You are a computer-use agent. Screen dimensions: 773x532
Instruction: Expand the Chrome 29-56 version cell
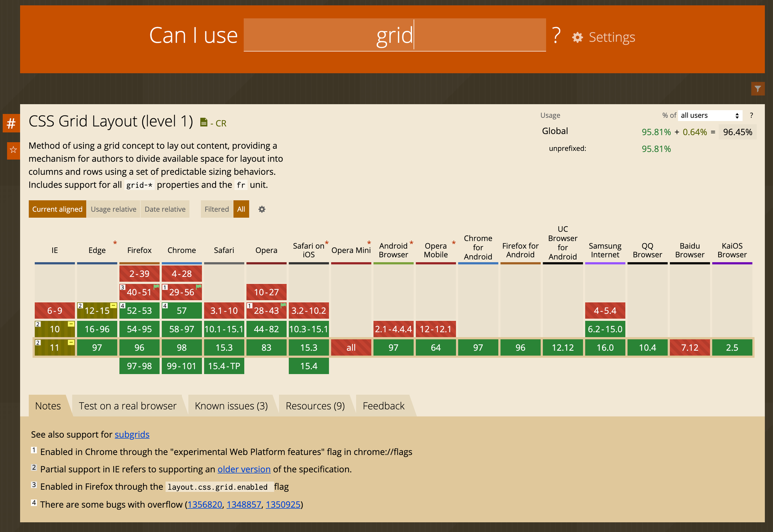pyautogui.click(x=182, y=292)
